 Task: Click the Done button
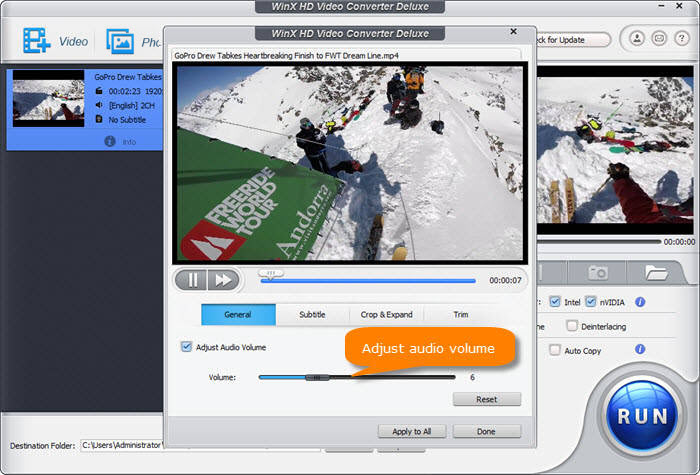tap(487, 431)
